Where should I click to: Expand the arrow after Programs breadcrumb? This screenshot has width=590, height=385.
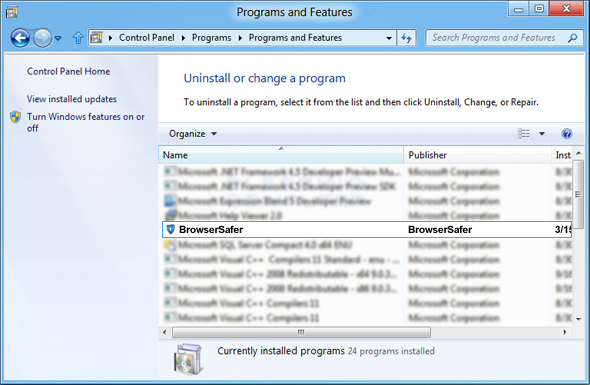click(x=240, y=38)
